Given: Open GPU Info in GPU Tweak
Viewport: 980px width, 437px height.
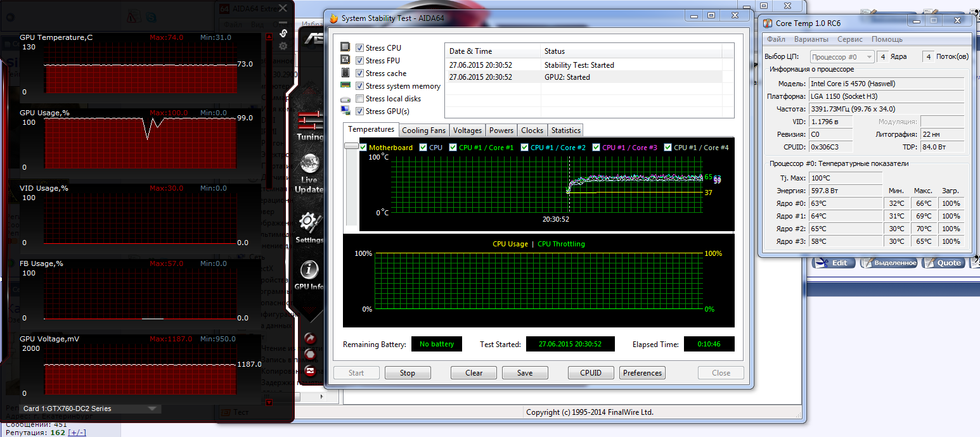Looking at the screenshot, I should 309,275.
